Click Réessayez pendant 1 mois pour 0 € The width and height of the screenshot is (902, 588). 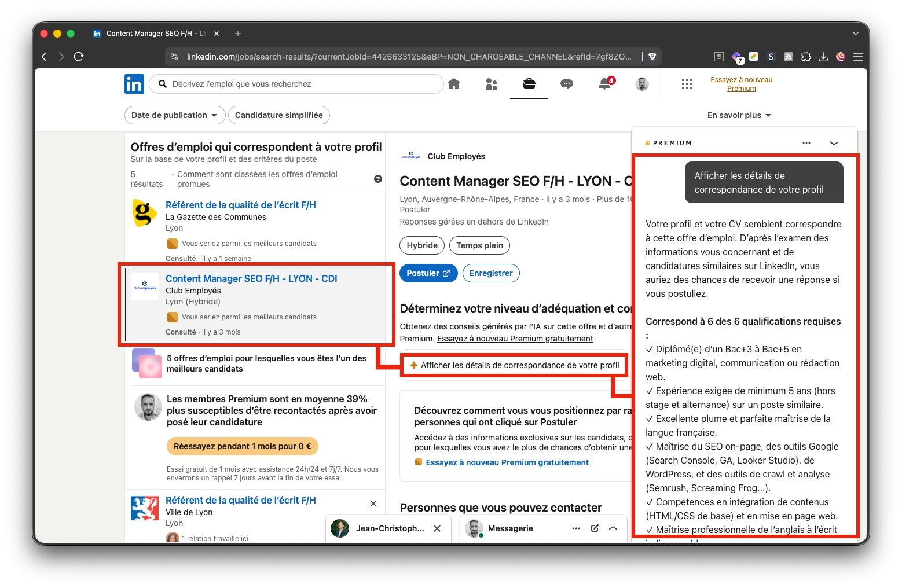click(243, 446)
